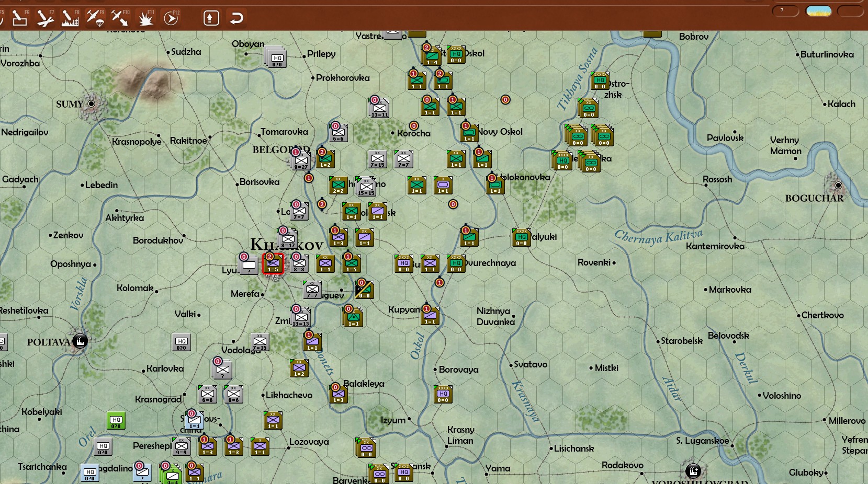Viewport: 868px width, 484px height.
Task: Click the Kantemirovka town label
Action: pyautogui.click(x=715, y=246)
